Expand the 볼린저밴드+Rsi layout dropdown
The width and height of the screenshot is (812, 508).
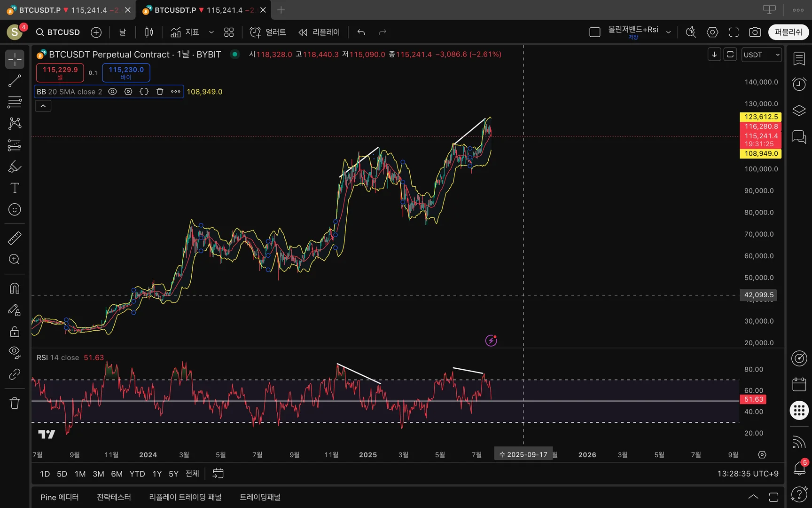tap(668, 32)
